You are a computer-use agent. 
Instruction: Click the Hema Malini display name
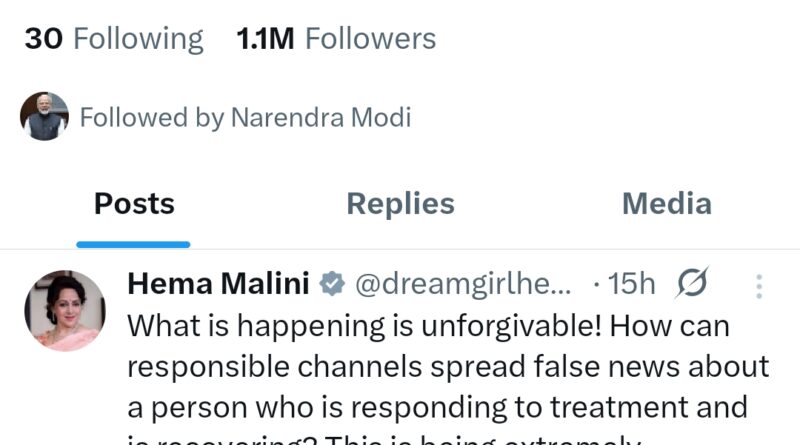click(218, 285)
